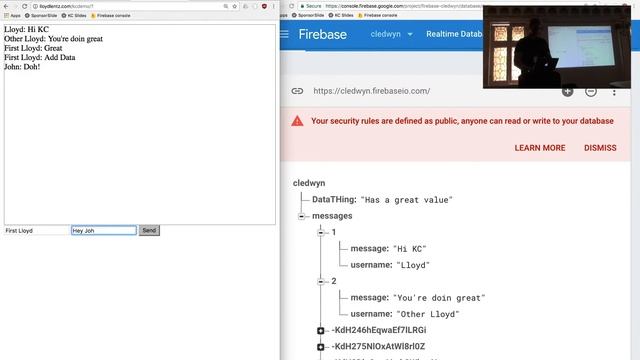Click LEARN MORE about security rules
Screen dimensions: 640x360
[x=540, y=148]
